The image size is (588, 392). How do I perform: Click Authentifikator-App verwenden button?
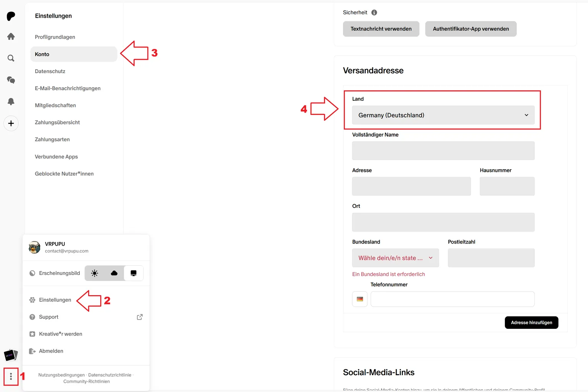[471, 29]
